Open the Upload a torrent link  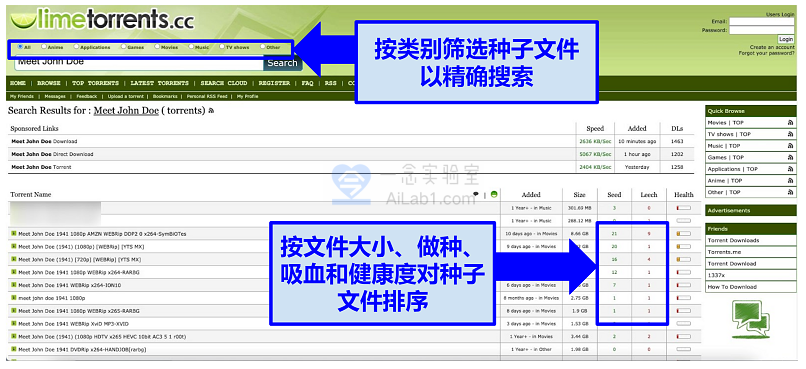click(x=126, y=96)
